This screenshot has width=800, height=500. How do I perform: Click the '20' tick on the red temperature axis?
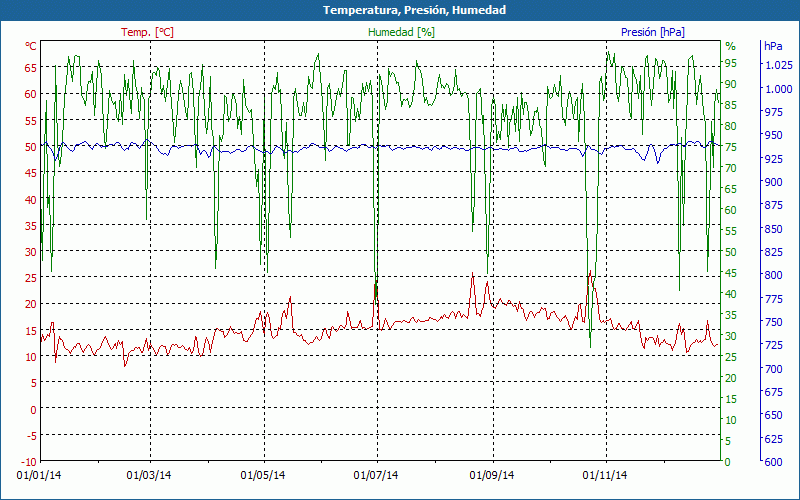(31, 305)
